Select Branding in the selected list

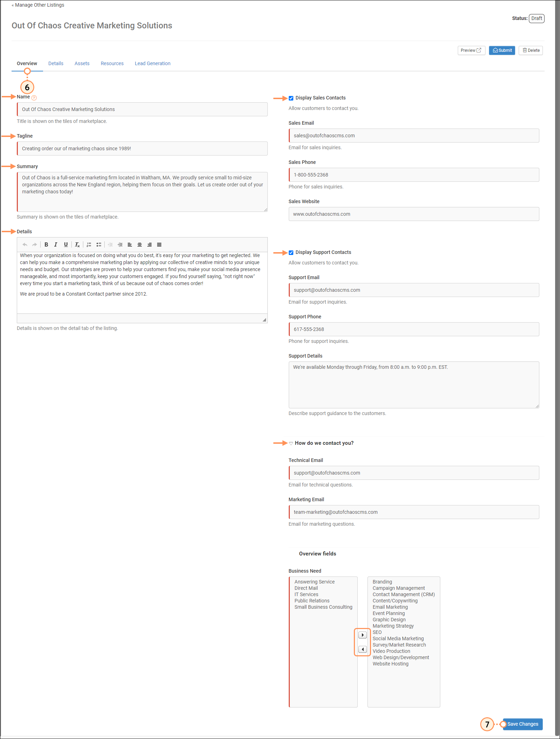[x=382, y=582]
